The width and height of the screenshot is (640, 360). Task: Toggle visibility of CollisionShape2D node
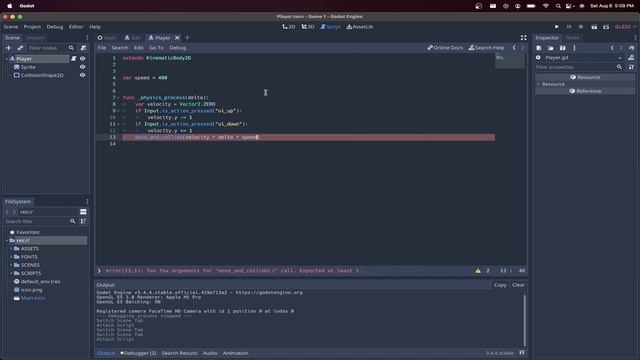82,75
